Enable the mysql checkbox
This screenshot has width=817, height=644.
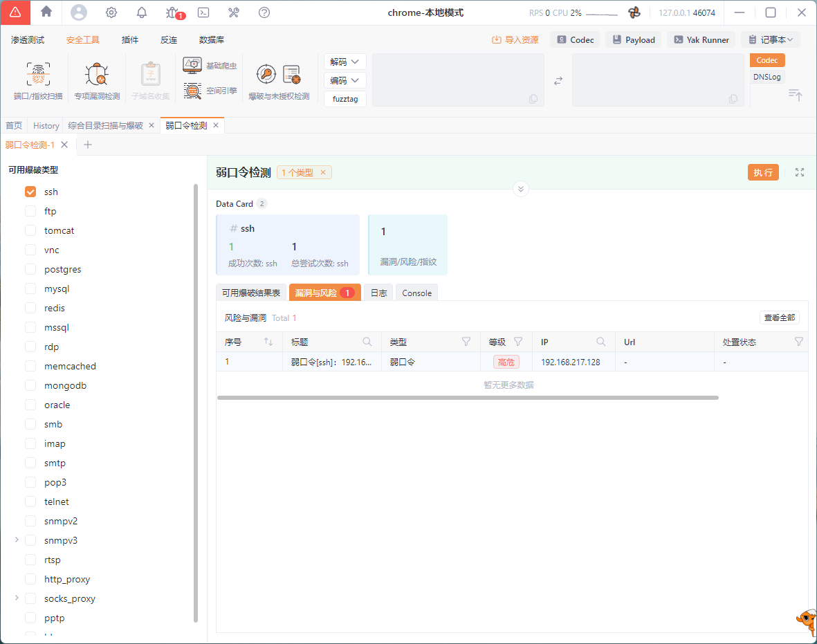30,288
